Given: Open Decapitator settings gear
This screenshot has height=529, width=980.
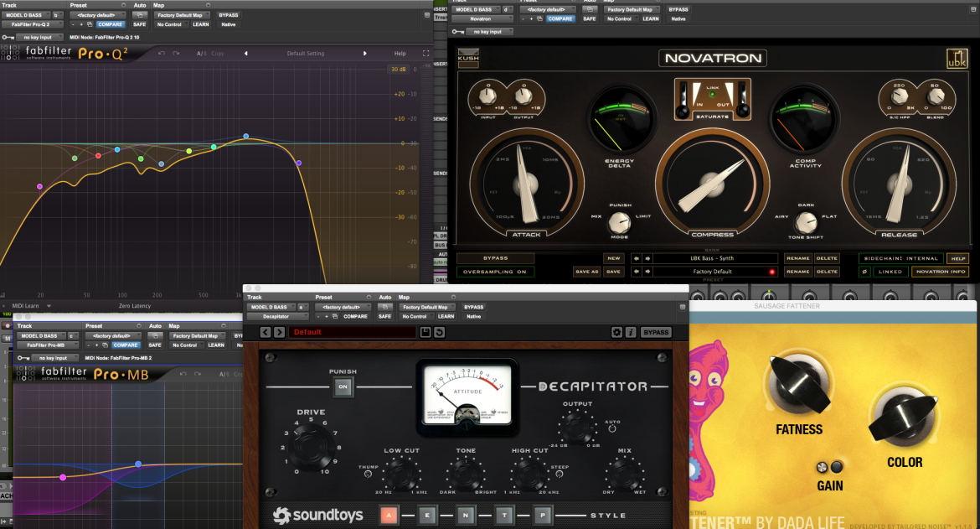Looking at the screenshot, I should click(x=616, y=332).
